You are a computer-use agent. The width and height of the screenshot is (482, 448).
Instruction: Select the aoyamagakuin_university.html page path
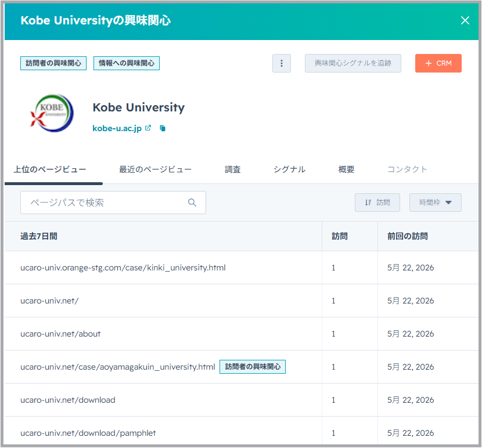pos(118,367)
